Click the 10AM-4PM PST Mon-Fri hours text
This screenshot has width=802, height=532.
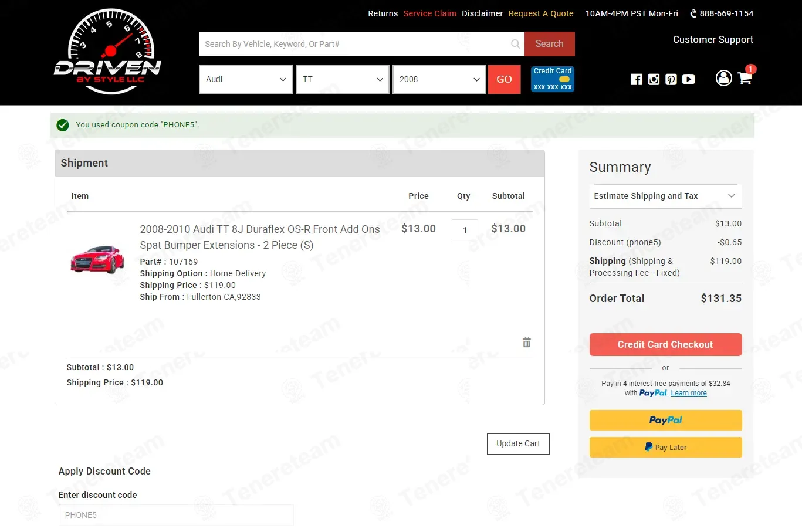point(632,13)
